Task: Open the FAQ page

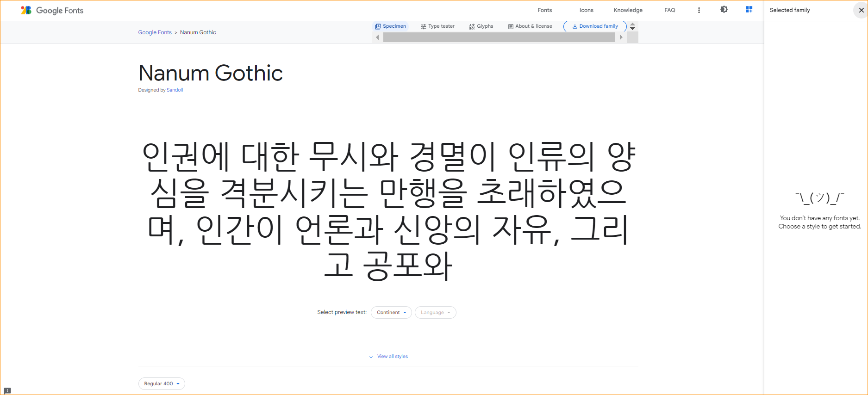Action: coord(669,10)
